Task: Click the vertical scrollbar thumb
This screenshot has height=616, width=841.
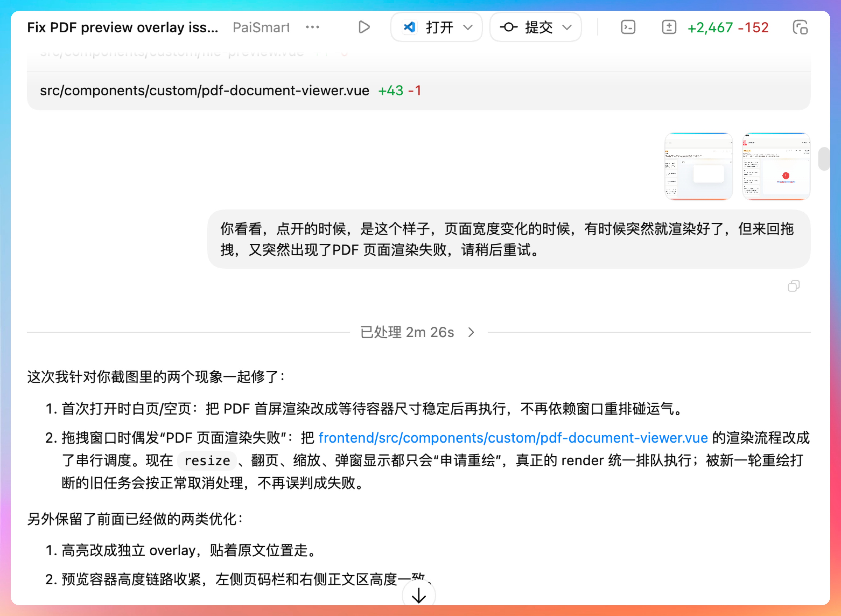Action: coord(824,159)
